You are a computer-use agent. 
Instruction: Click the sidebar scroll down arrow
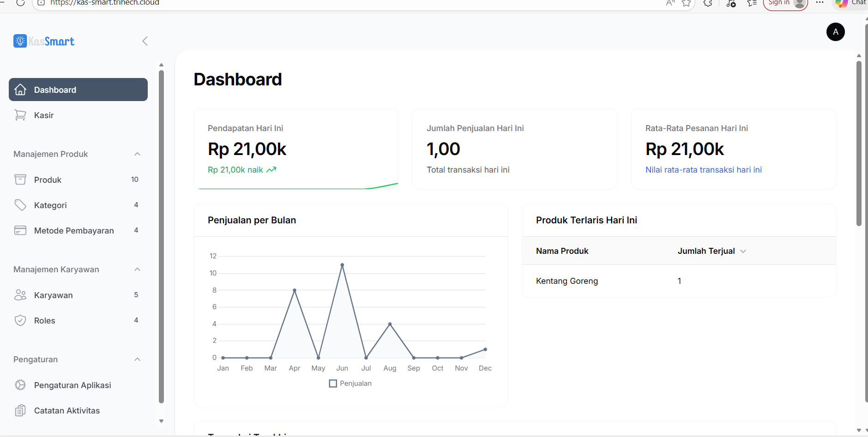pos(161,421)
